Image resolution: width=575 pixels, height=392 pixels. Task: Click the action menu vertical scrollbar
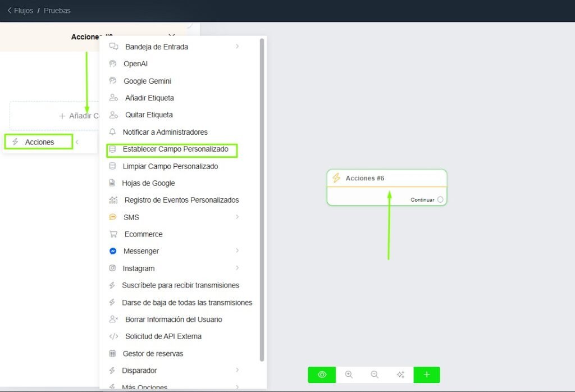point(262,197)
